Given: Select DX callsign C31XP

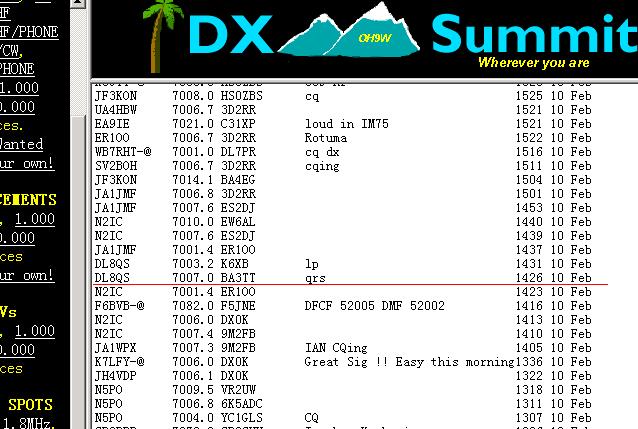Looking at the screenshot, I should [x=238, y=124].
